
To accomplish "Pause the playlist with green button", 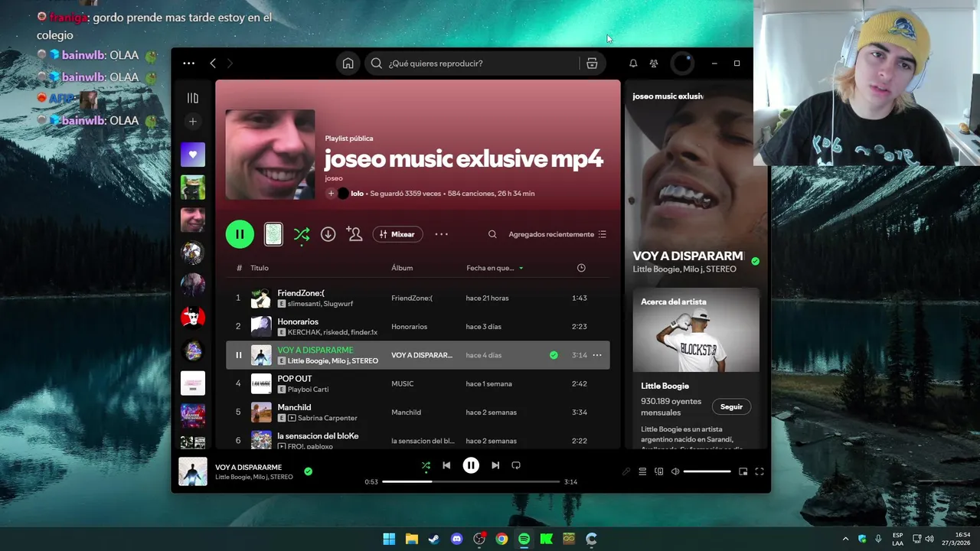I will (240, 234).
